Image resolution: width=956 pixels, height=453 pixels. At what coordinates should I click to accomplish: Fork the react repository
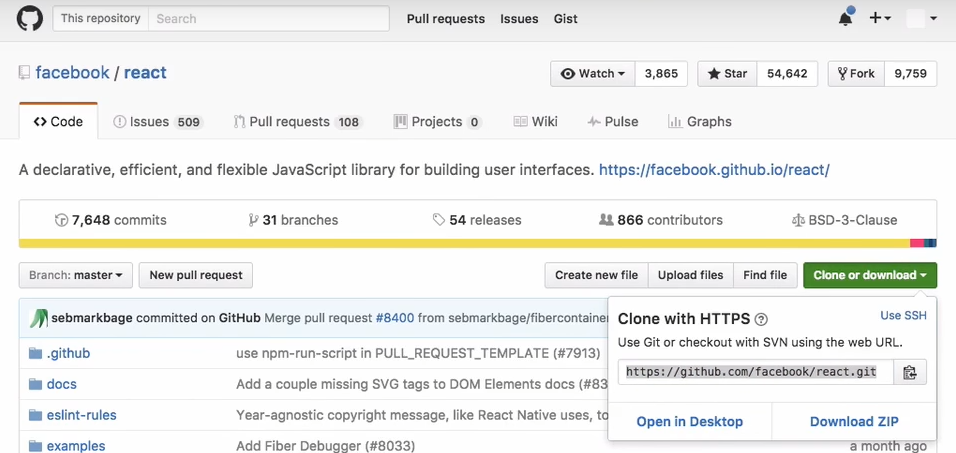(856, 74)
